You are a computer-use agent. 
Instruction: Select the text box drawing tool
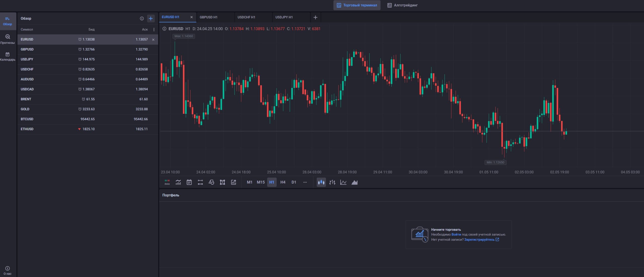(222, 182)
